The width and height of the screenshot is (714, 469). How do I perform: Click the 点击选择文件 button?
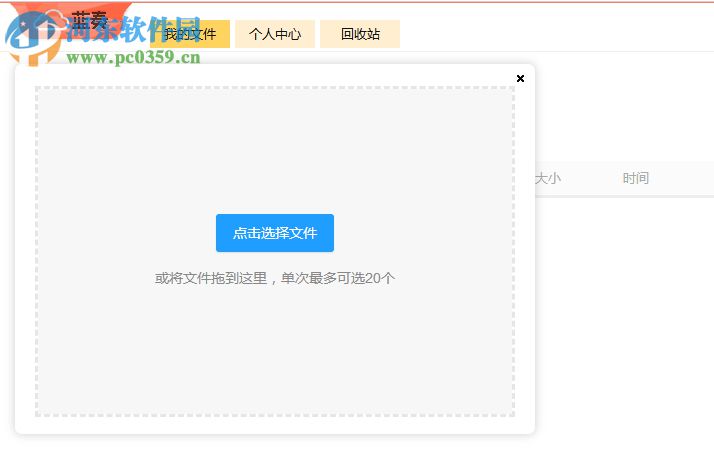(275, 233)
